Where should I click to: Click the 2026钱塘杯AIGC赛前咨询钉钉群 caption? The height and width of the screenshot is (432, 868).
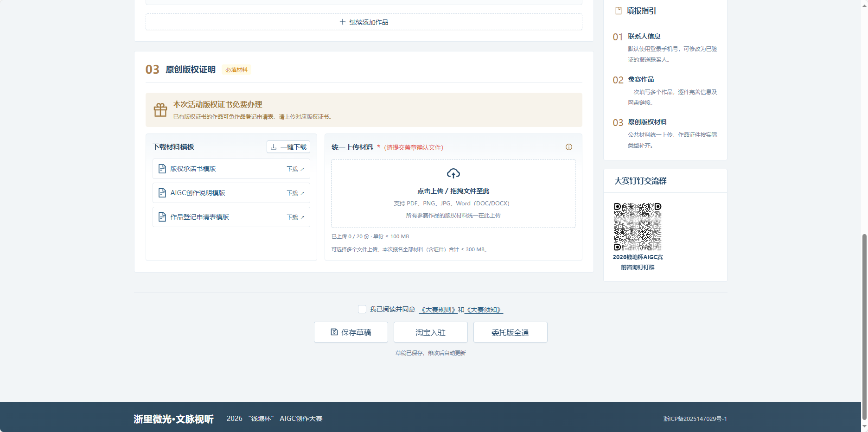click(638, 262)
